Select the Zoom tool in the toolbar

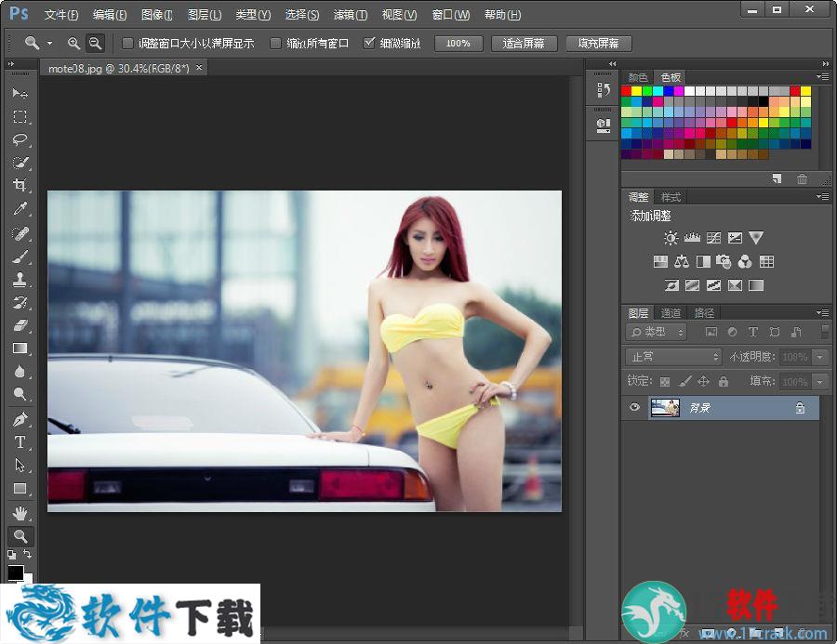pos(20,535)
